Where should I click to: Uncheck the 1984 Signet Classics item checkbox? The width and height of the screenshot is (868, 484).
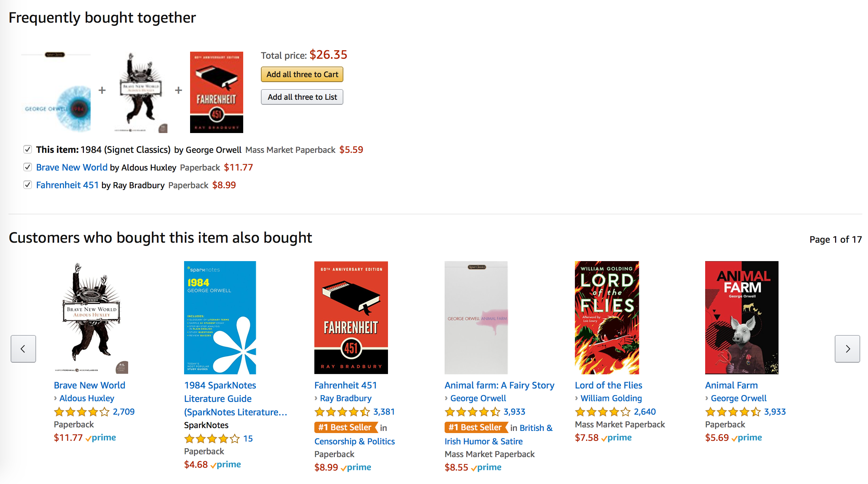point(28,149)
